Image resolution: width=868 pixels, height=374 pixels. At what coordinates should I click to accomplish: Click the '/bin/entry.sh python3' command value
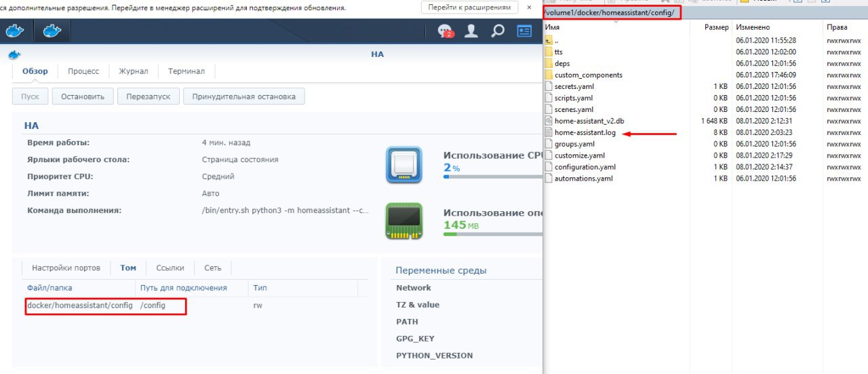(285, 210)
